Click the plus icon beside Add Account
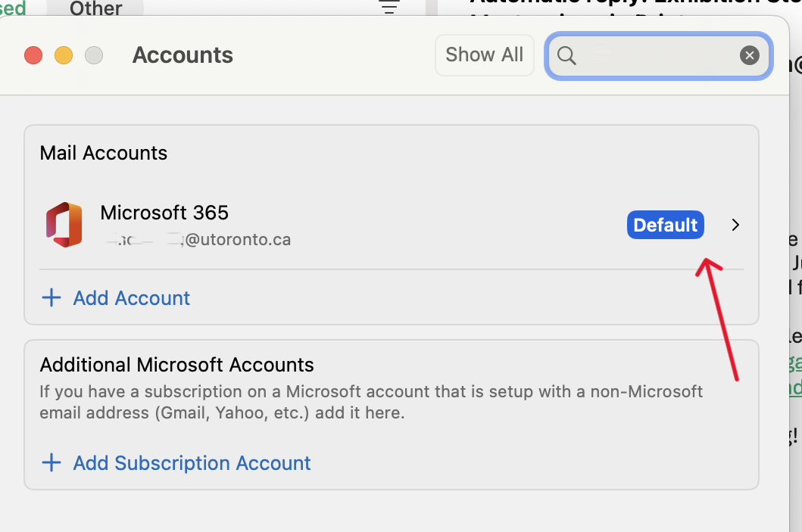802x532 pixels. pos(51,298)
